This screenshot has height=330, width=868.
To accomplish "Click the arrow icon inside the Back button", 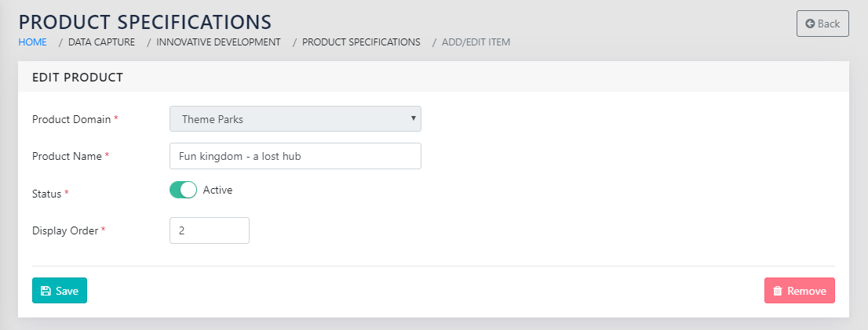I will pyautogui.click(x=810, y=24).
